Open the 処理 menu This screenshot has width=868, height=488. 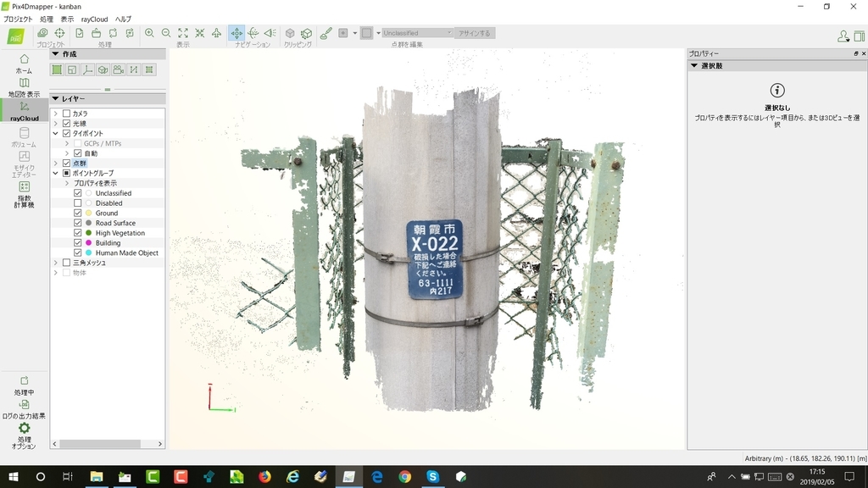47,19
